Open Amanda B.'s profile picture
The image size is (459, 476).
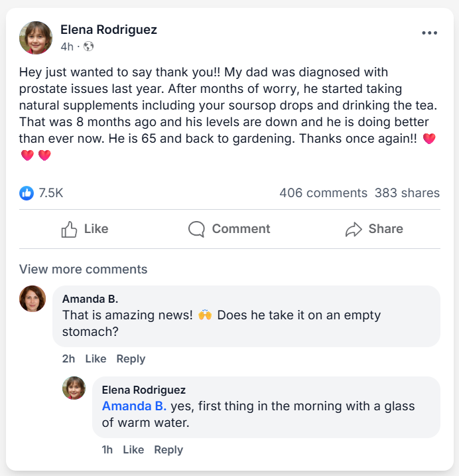tap(33, 299)
